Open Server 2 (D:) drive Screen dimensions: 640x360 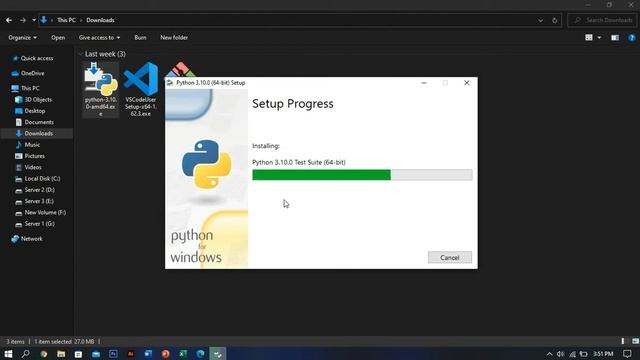(x=35, y=190)
